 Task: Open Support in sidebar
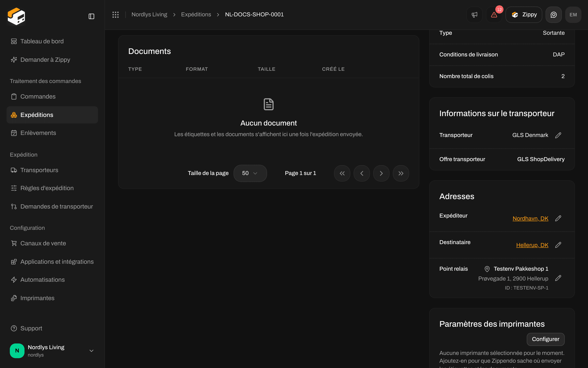pyautogui.click(x=52, y=328)
